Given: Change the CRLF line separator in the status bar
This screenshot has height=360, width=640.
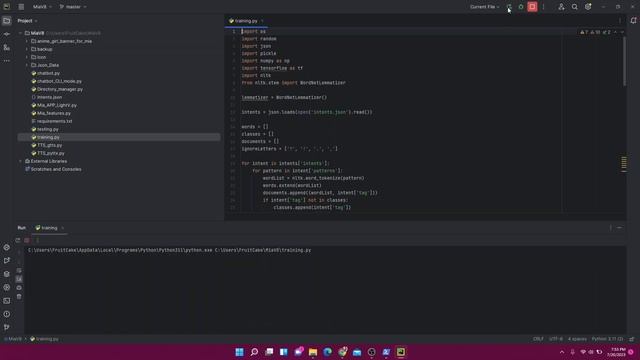Looking at the screenshot, I should pyautogui.click(x=538, y=339).
